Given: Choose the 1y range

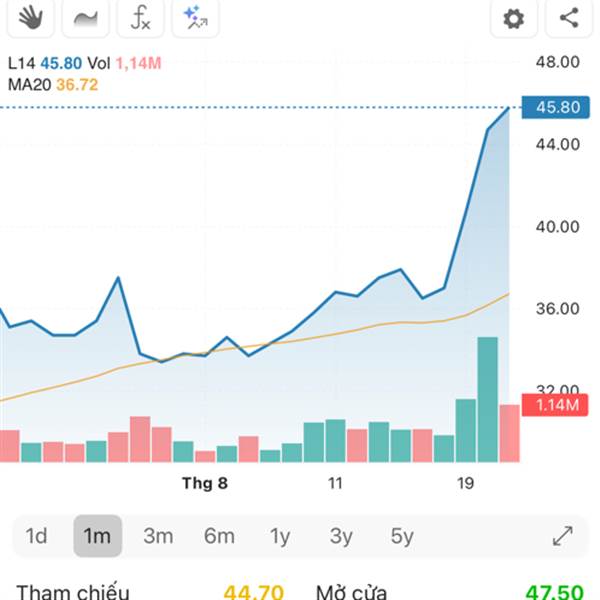Looking at the screenshot, I should pyautogui.click(x=280, y=536).
